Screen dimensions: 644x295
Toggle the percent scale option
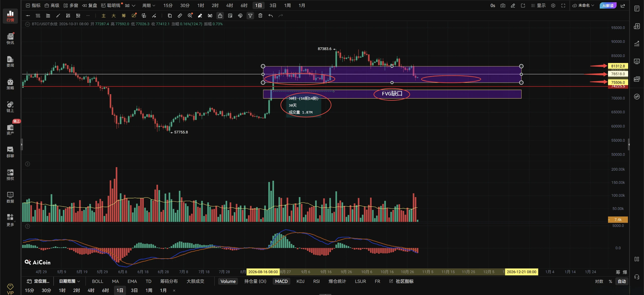point(610,281)
